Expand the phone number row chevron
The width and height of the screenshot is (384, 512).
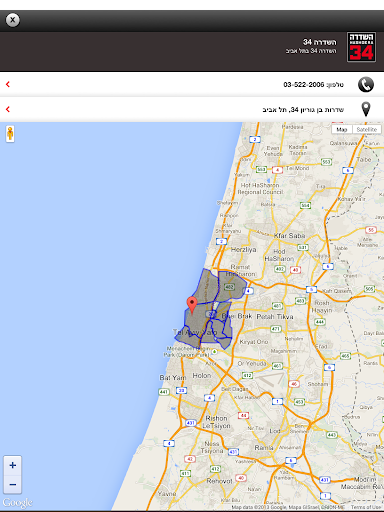click(x=8, y=84)
